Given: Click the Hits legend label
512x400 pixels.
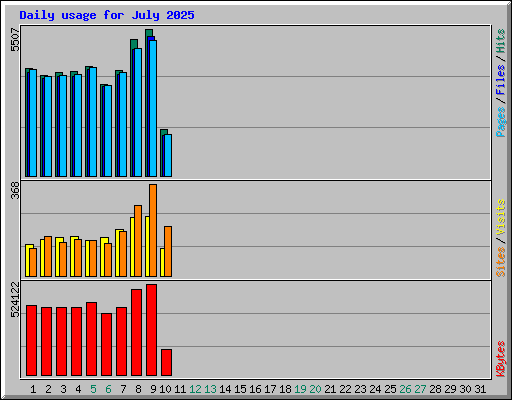Looking at the screenshot, I should (501, 41).
